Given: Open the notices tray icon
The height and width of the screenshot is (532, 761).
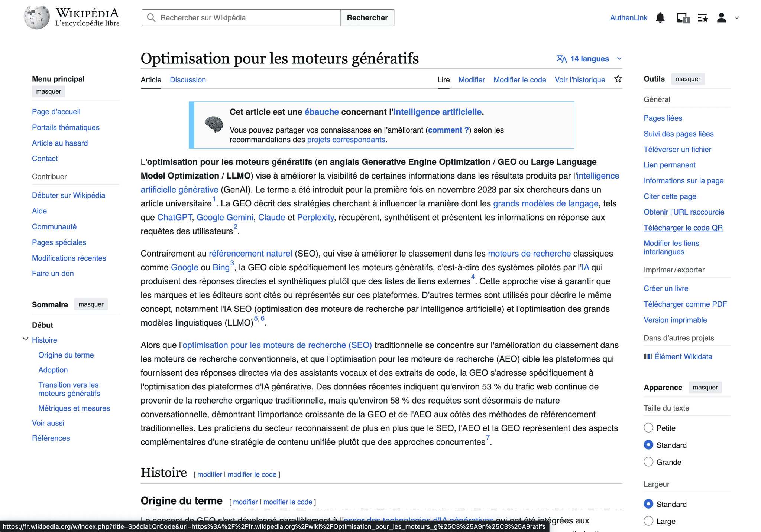Looking at the screenshot, I should point(682,17).
